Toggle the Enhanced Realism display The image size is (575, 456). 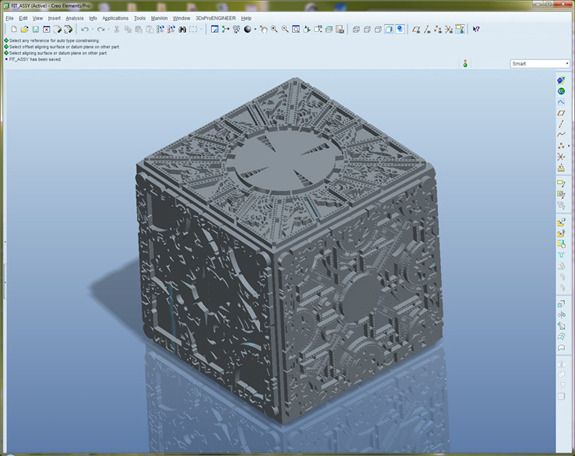[400, 29]
